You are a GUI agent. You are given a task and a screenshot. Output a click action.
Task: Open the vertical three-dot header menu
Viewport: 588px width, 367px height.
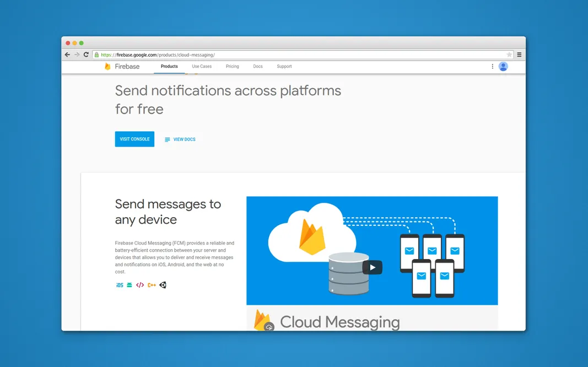tap(492, 67)
